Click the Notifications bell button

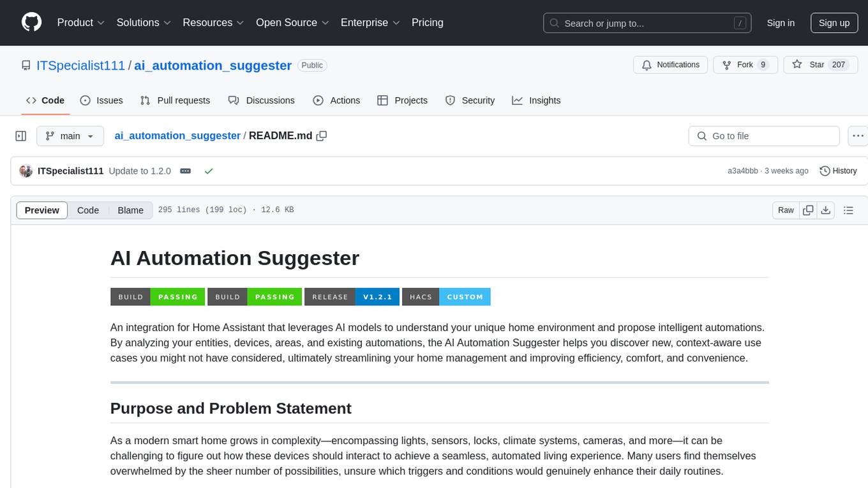(670, 65)
